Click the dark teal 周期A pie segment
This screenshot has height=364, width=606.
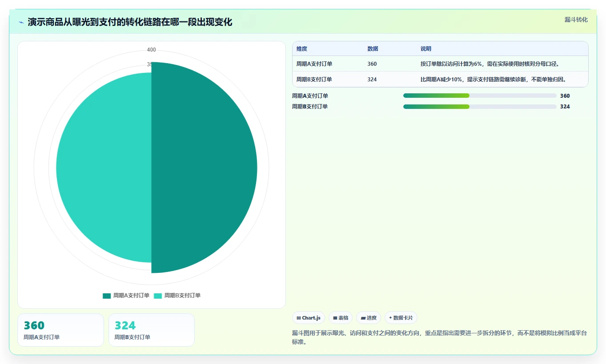[205, 168]
